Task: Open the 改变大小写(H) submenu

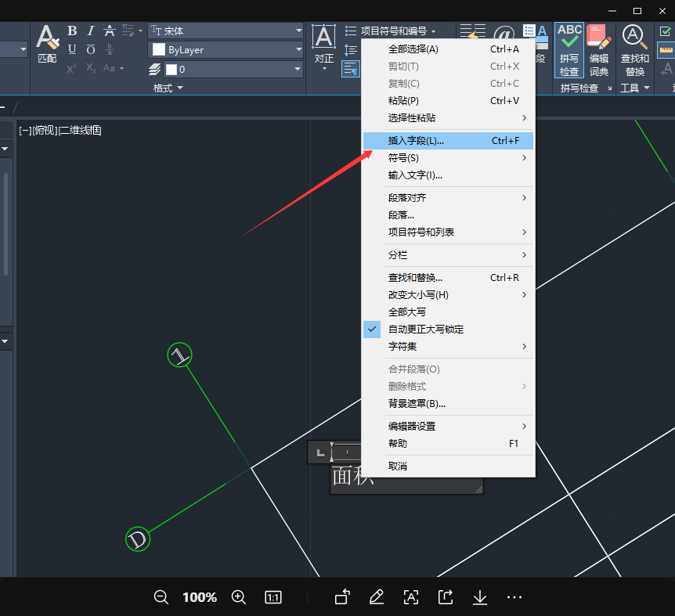Action: (x=448, y=295)
